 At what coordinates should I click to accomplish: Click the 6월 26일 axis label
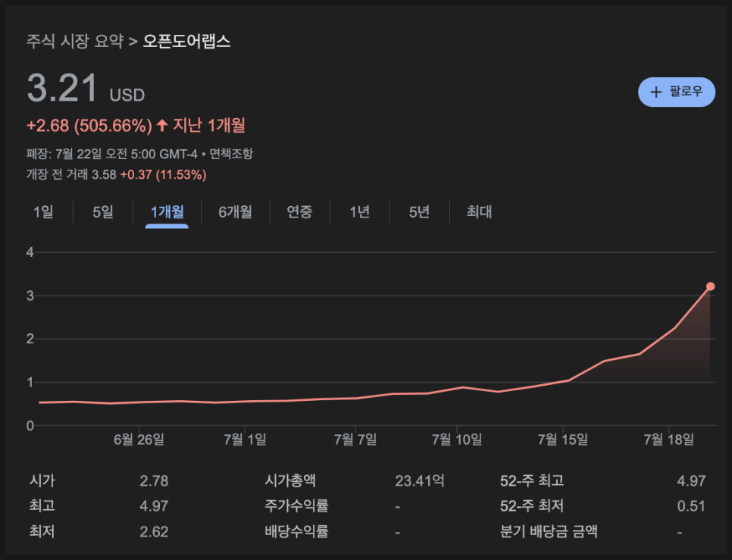139,439
